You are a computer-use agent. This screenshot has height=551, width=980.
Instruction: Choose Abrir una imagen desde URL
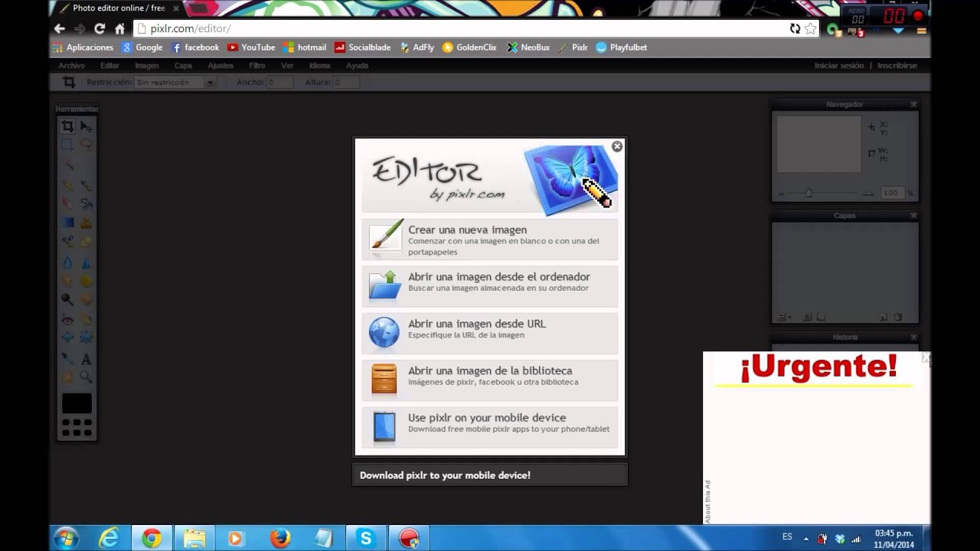(x=490, y=332)
